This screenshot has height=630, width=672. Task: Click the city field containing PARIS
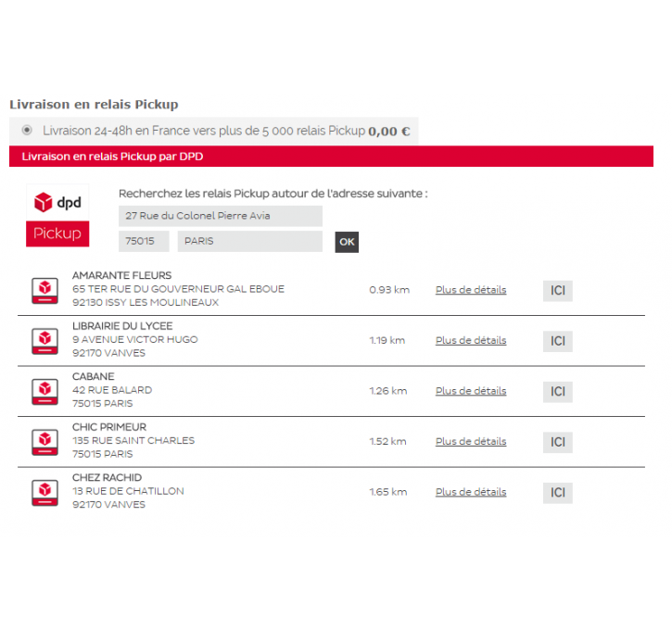250,241
